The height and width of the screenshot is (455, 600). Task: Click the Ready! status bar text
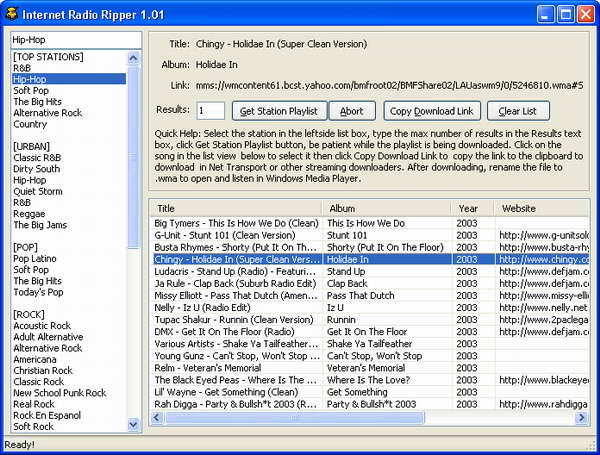coord(19,445)
